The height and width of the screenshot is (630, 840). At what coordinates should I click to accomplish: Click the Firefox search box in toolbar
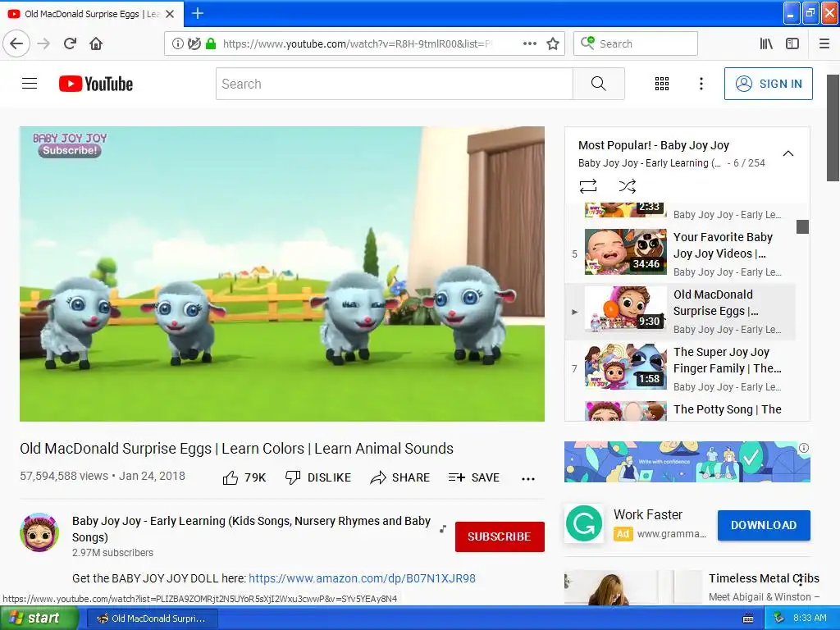(636, 44)
